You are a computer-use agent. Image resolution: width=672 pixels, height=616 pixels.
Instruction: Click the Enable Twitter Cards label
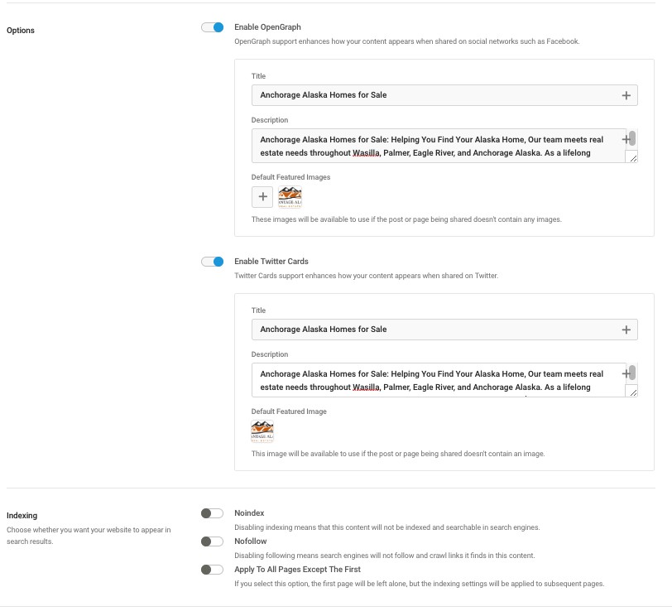[x=271, y=262]
